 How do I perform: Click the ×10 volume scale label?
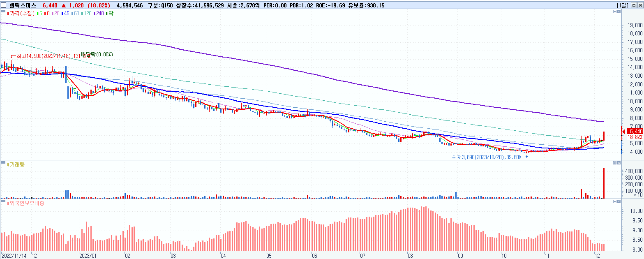click(638, 196)
